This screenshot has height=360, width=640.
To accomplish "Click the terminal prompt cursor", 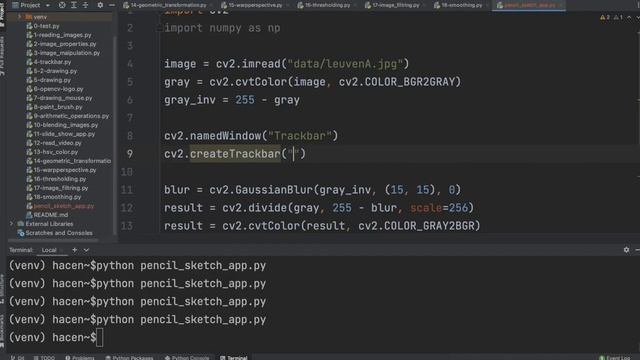I will click(100, 338).
